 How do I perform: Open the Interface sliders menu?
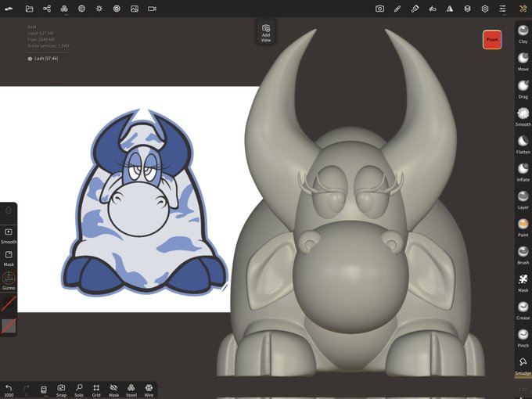502,9
